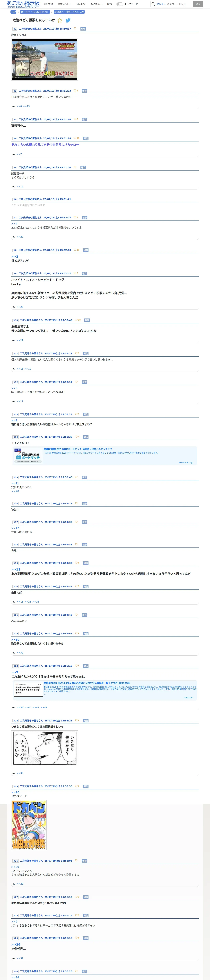This screenshot has width=210, height=980.
Task: Click the >>20 anchor in post 25
Action: (x=15, y=792)
